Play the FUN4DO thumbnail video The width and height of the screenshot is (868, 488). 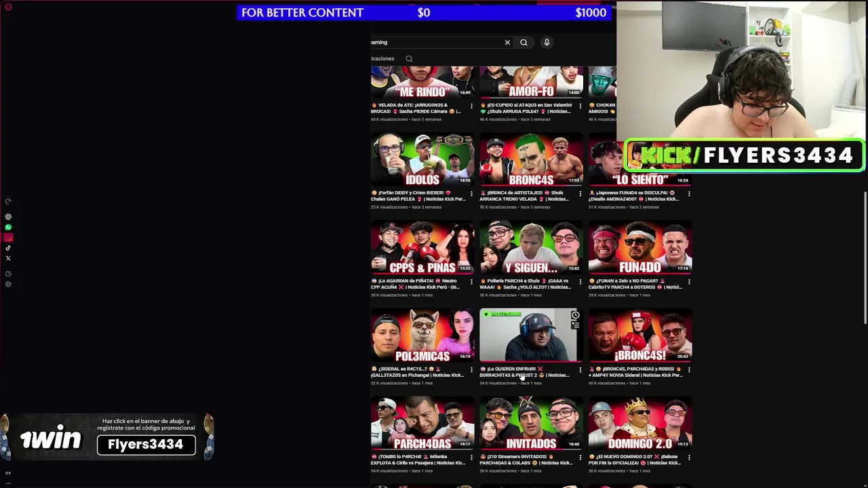[640, 247]
